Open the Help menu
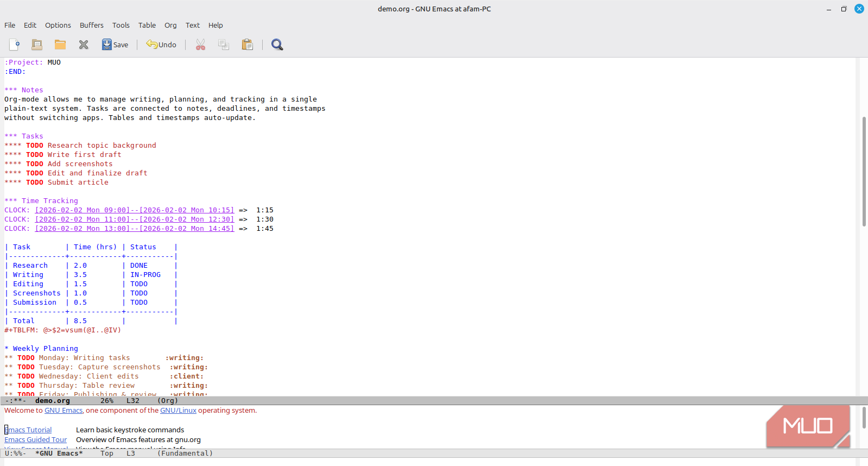Screen dimensions: 868x466 tap(216, 25)
